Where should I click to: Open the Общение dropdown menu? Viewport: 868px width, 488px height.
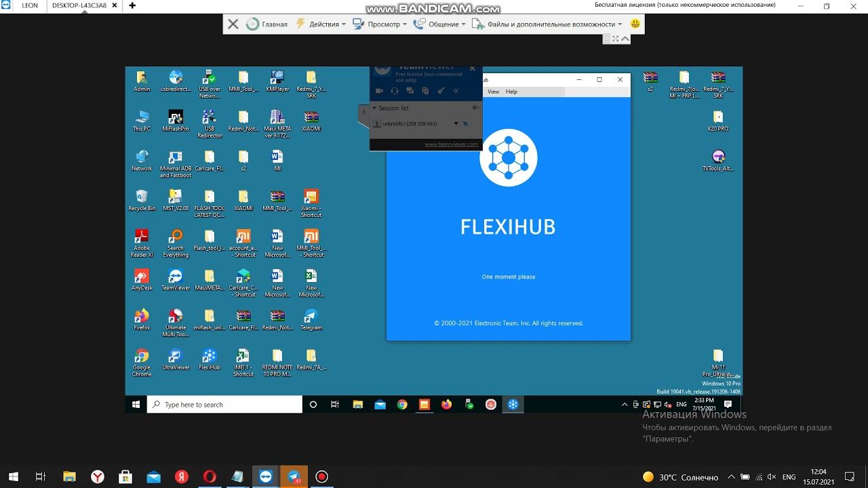(x=439, y=24)
